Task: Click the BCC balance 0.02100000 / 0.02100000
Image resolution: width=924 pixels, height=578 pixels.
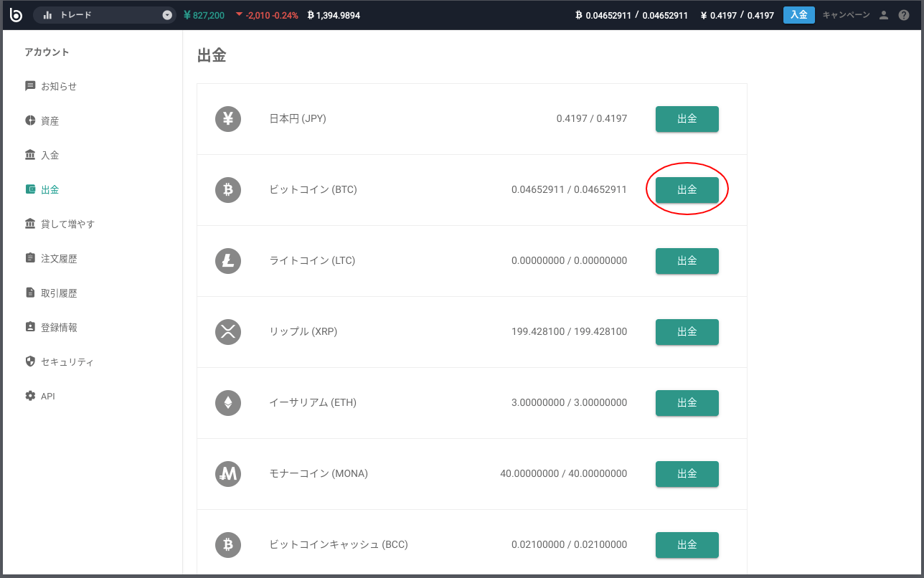Action: tap(570, 545)
